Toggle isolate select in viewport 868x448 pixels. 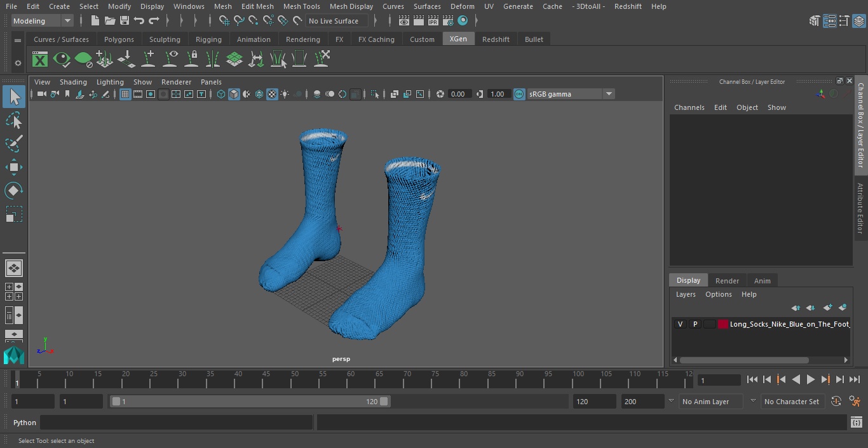click(x=375, y=94)
